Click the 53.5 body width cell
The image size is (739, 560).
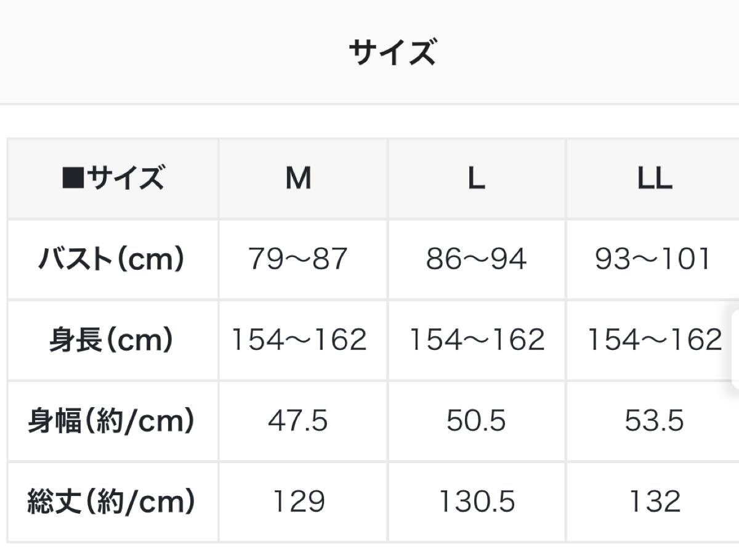pyautogui.click(x=654, y=421)
